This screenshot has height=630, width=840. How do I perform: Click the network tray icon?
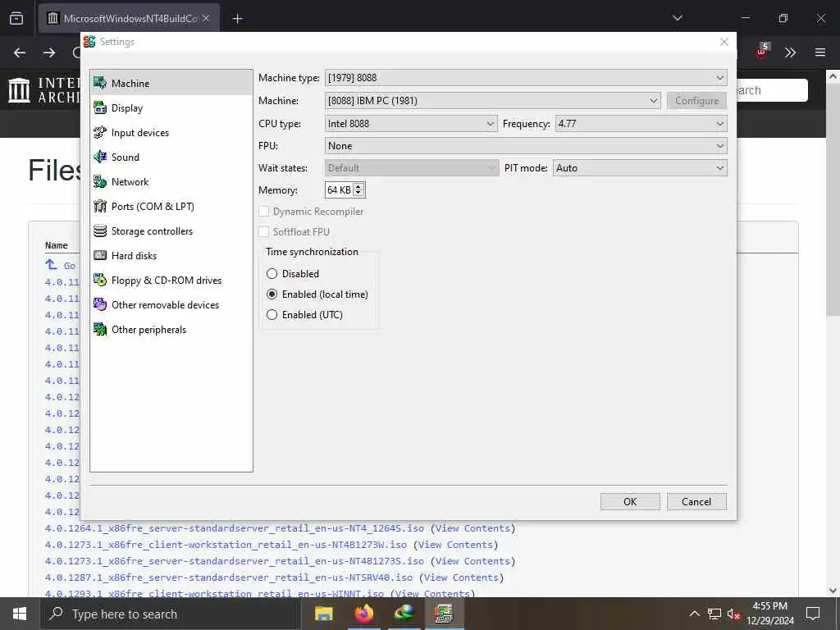[x=714, y=614]
